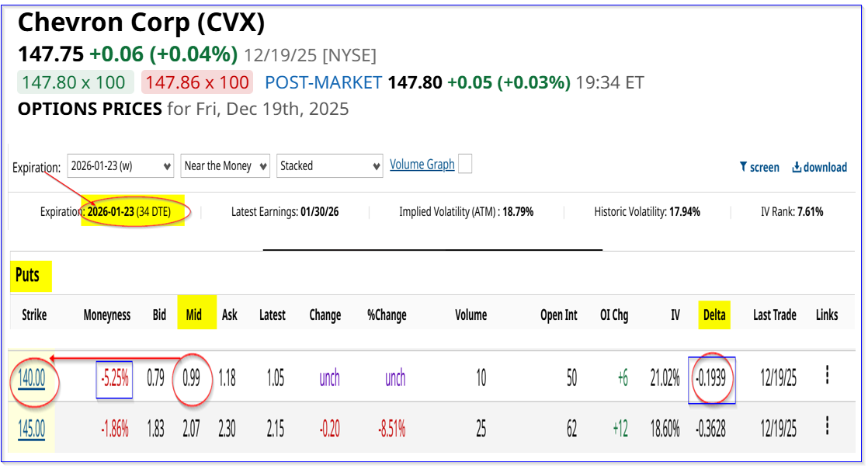Sort by Moneyness column header
The height and width of the screenshot is (473, 868).
coord(107,315)
